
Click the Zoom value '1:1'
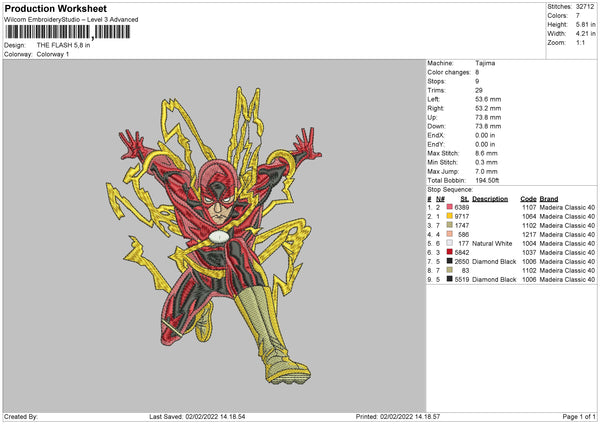[580, 42]
